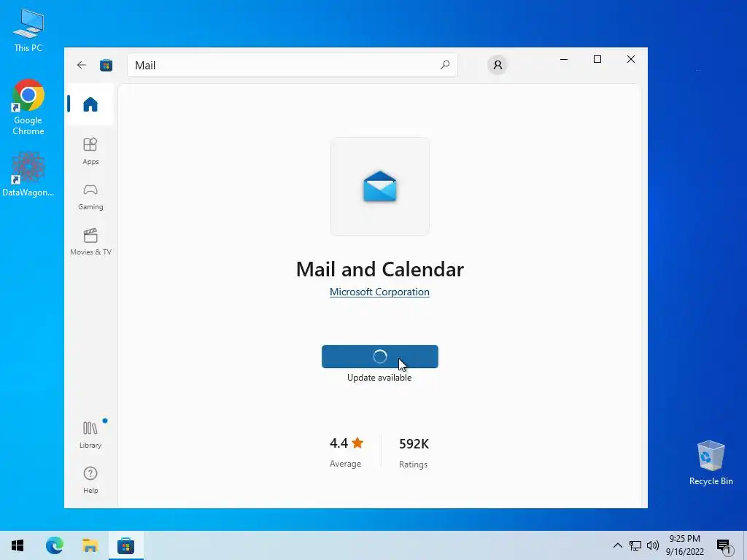747x560 pixels.
Task: Click the Microsoft Store logo beside the search box
Action: [107, 65]
